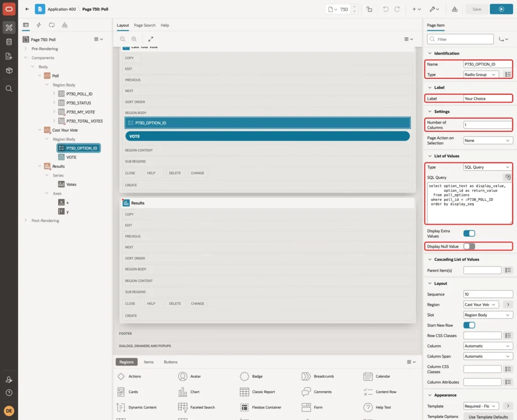The image size is (517, 420).
Task: Open the SQL Workshop database icon
Action: [x=9, y=42]
